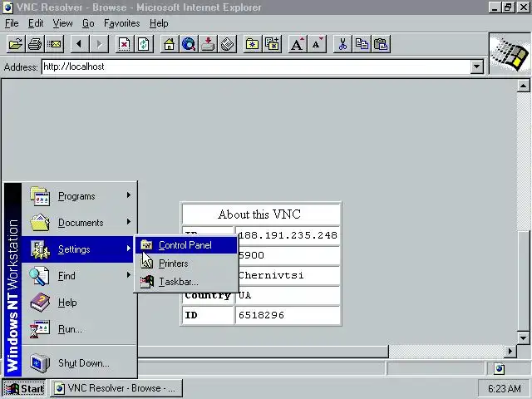
Task: Click the Windows flag logo in the toolbar
Action: 510,54
